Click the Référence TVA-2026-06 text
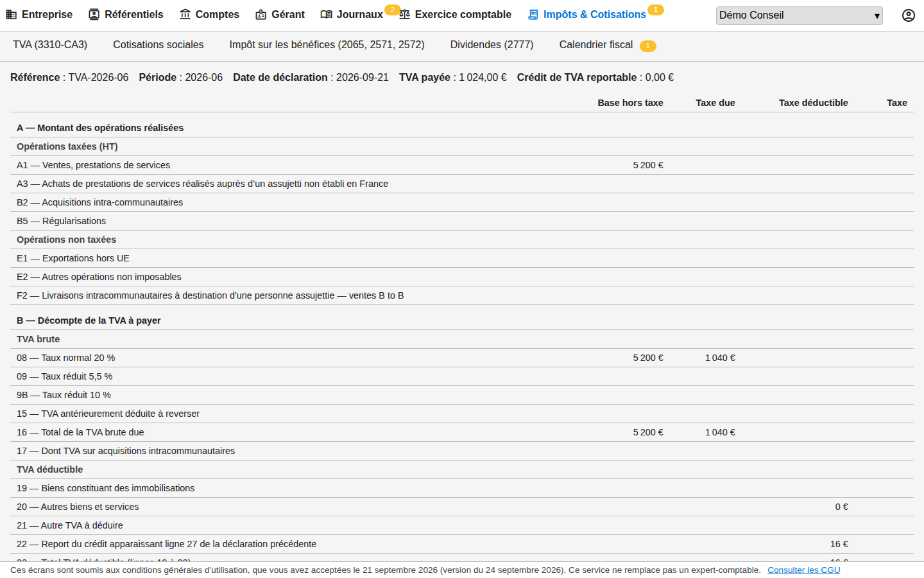The height and width of the screenshot is (578, 924). click(69, 77)
